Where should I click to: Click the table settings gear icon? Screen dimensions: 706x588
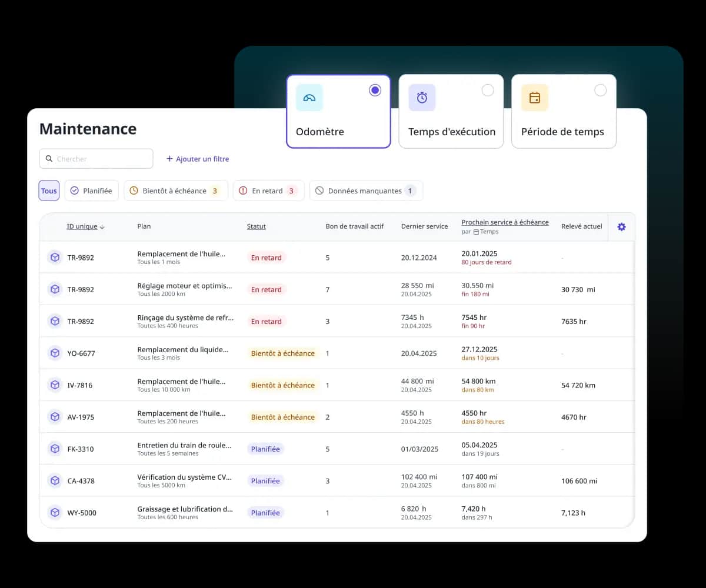coord(621,227)
